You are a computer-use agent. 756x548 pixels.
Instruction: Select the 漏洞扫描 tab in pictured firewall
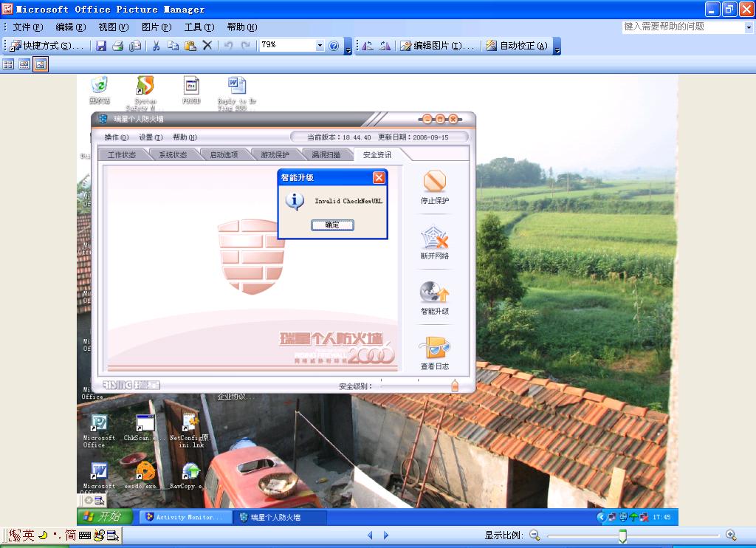pos(326,155)
